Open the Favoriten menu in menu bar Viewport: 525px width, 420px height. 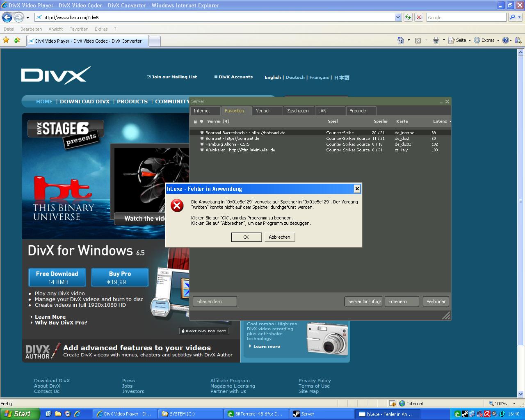pyautogui.click(x=79, y=29)
